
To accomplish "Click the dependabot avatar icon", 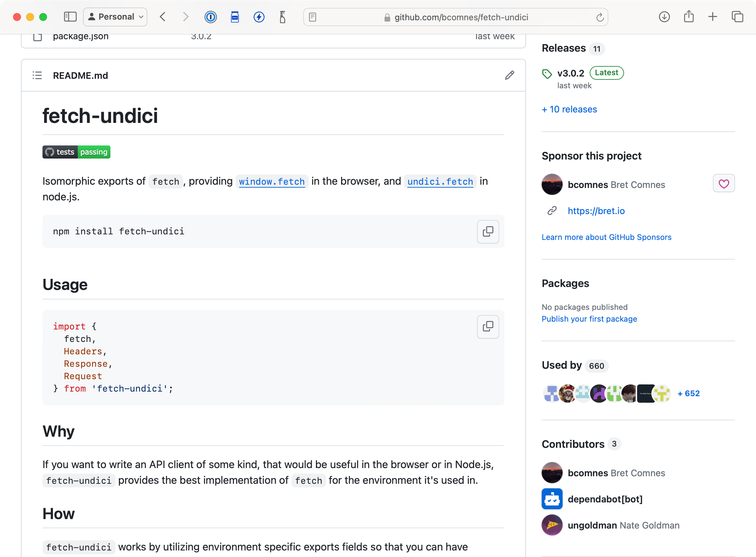I will click(552, 499).
